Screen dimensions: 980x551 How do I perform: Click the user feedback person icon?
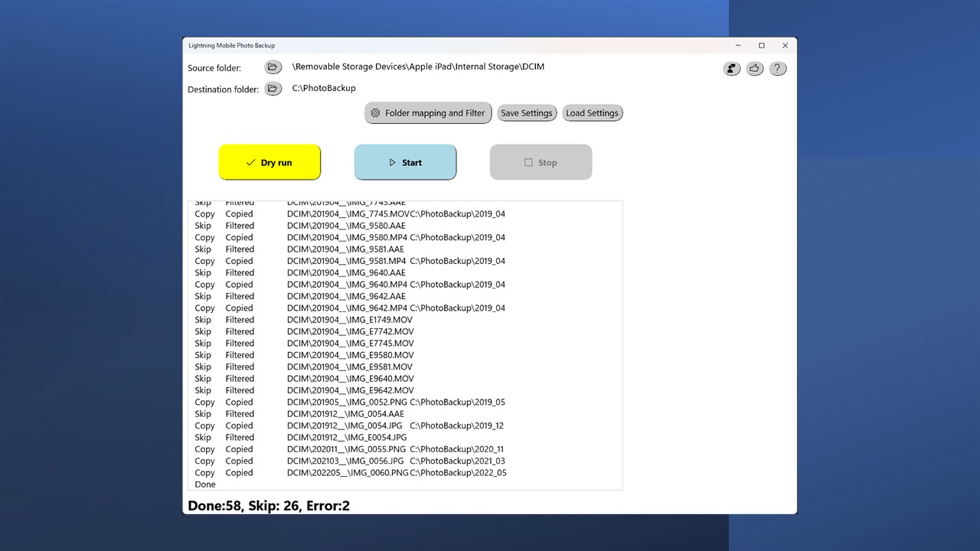pos(731,68)
